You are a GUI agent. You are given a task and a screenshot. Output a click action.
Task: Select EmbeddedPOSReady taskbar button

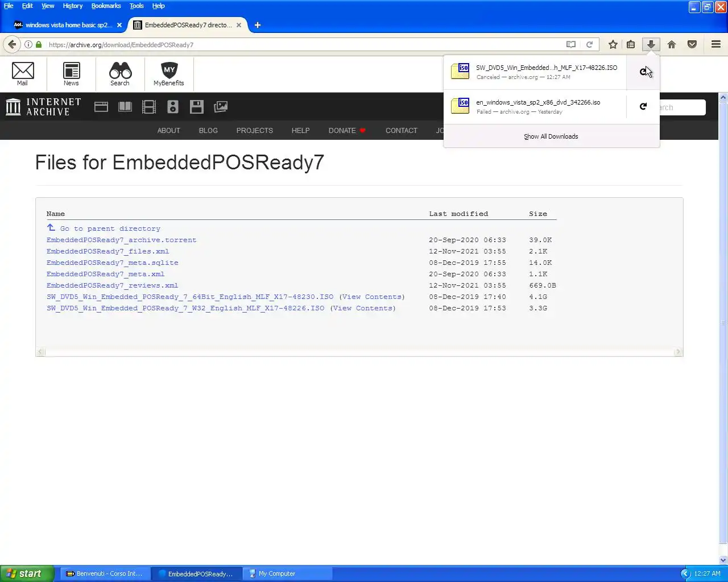[197, 573]
